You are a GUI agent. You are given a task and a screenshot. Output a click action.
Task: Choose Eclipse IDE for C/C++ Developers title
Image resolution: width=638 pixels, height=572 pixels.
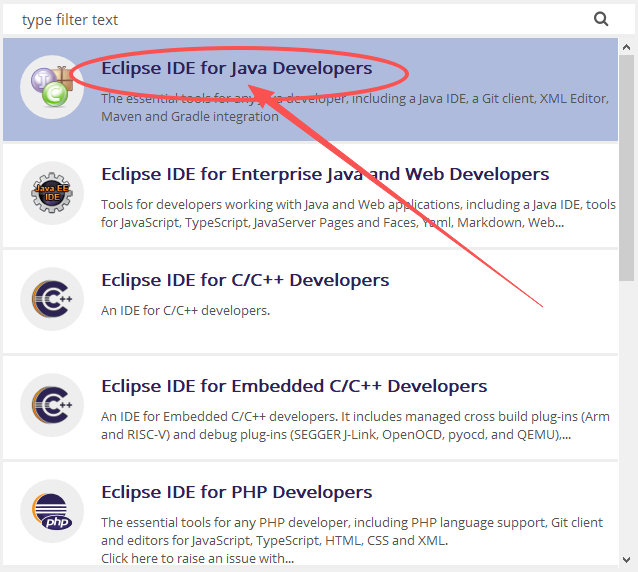245,280
